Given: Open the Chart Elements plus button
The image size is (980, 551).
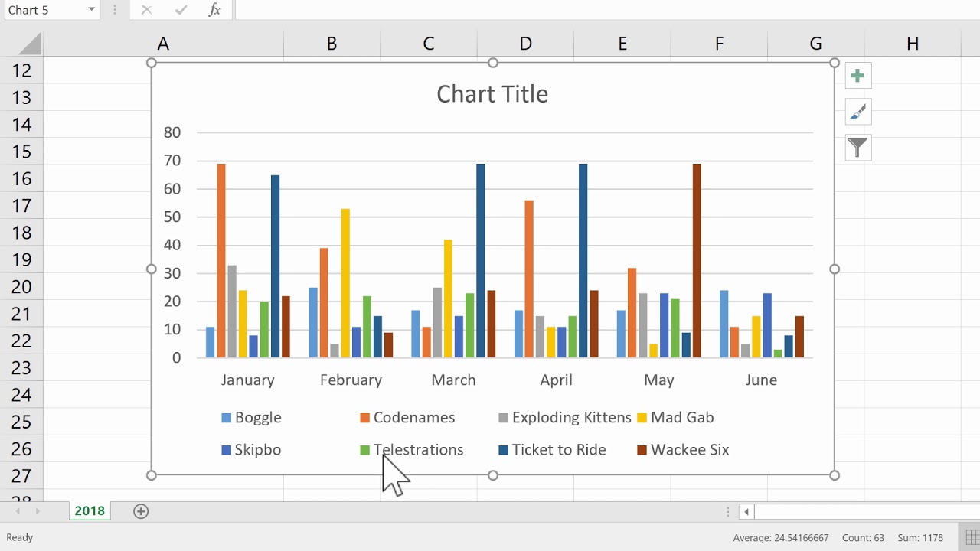Looking at the screenshot, I should tap(857, 76).
